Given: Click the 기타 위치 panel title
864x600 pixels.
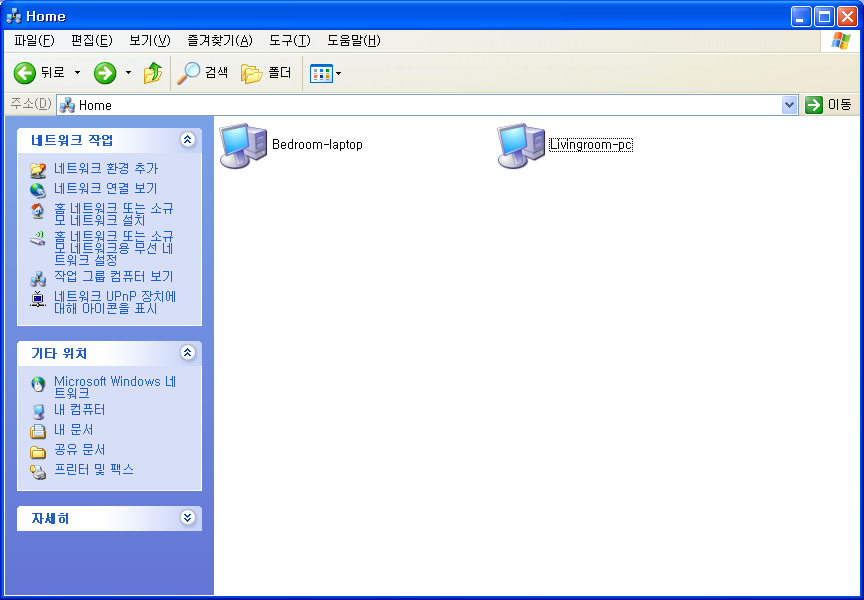Looking at the screenshot, I should 59,353.
